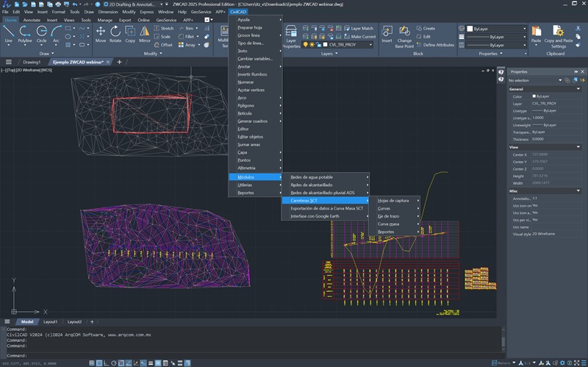Activate the Mirror tool
Screen dimensions: 588x367
click(144, 34)
